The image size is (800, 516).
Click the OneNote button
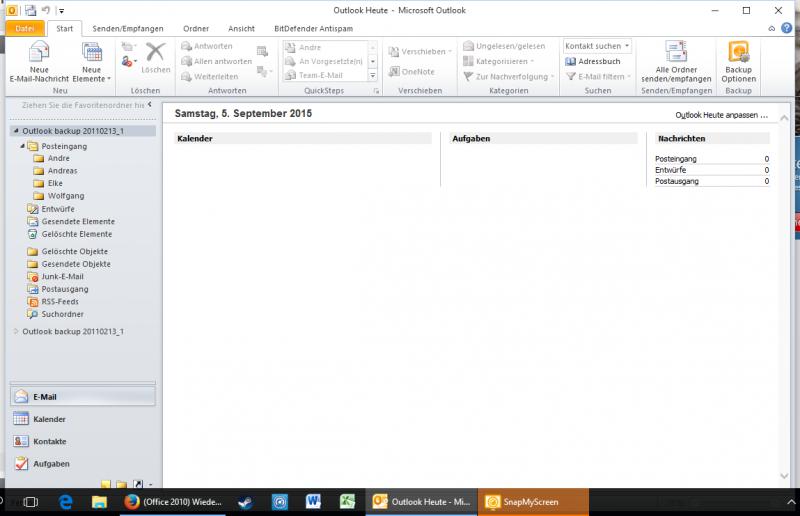click(x=411, y=71)
